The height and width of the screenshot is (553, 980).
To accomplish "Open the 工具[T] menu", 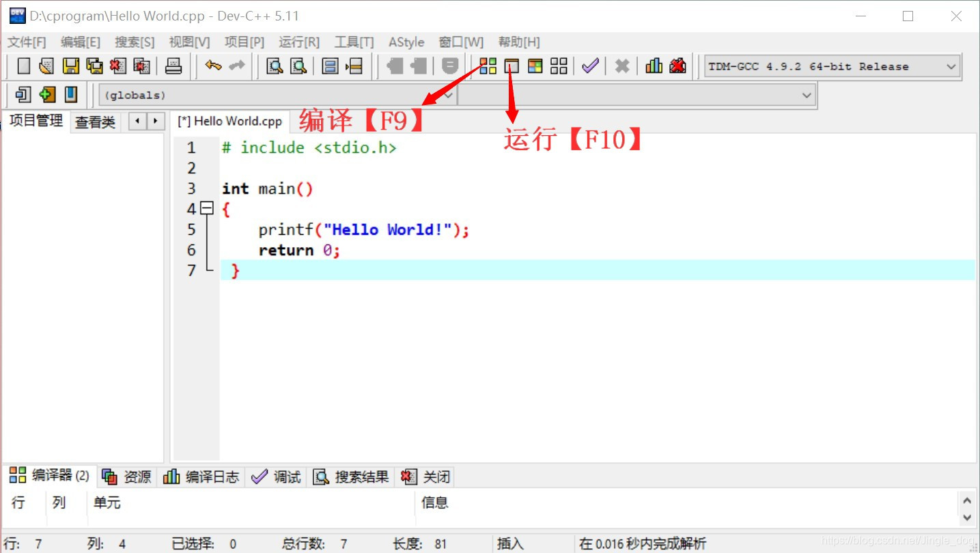I will 354,42.
